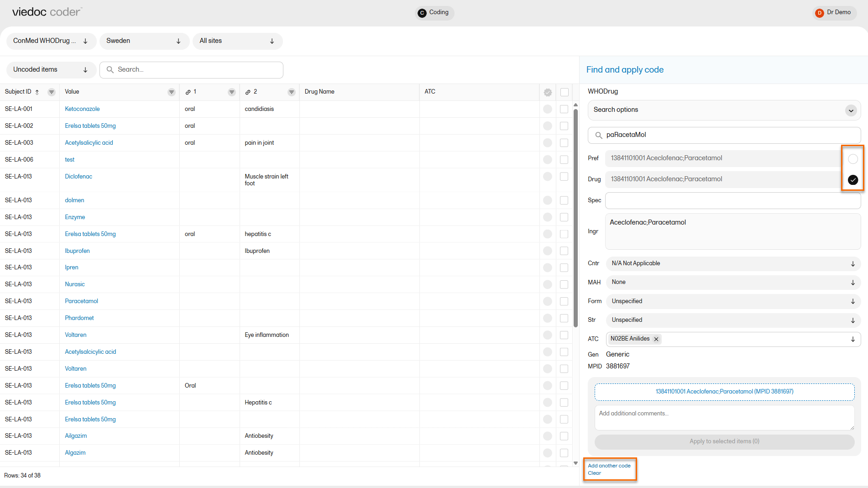Open the Coding mode menu

(434, 12)
